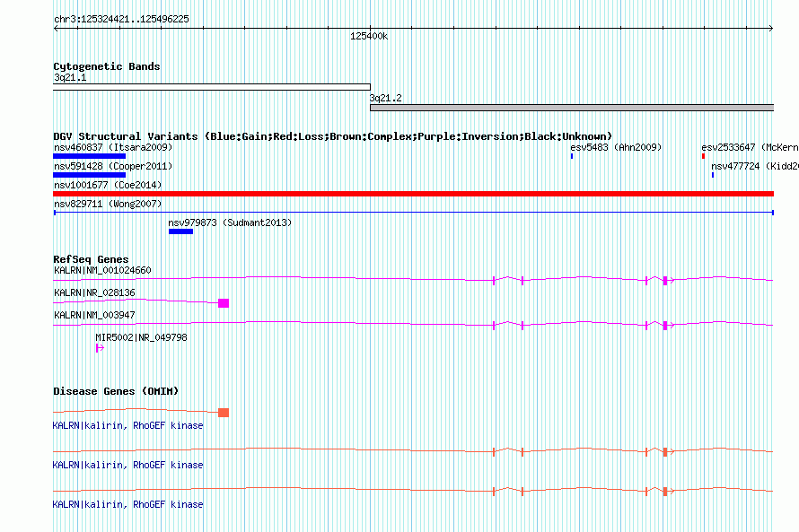
Task: Select the red nsv1001677 loss variant bar
Action: (x=413, y=194)
